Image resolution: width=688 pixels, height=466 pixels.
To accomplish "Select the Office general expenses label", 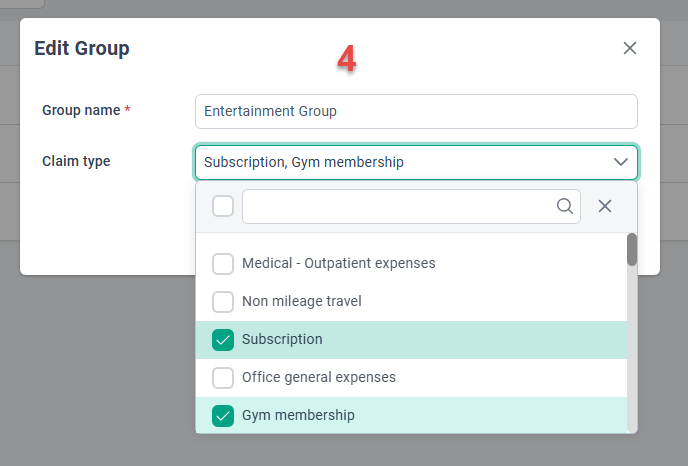I will click(319, 377).
